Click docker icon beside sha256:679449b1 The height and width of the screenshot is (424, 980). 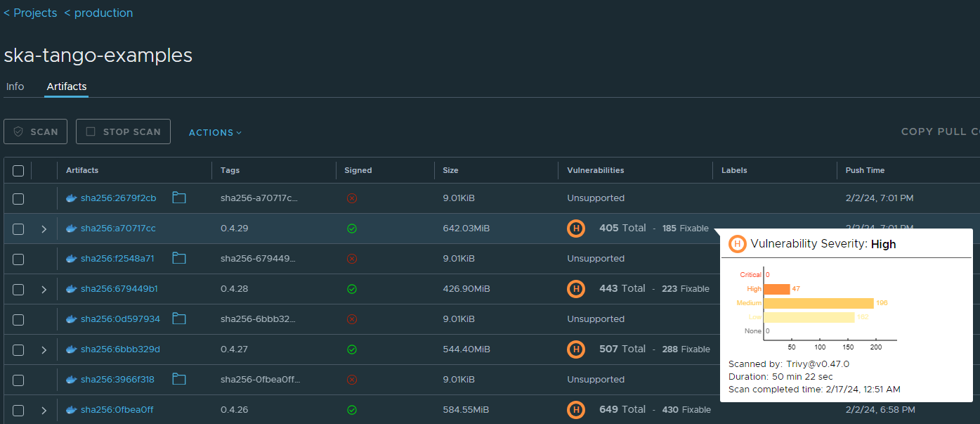[x=71, y=289]
